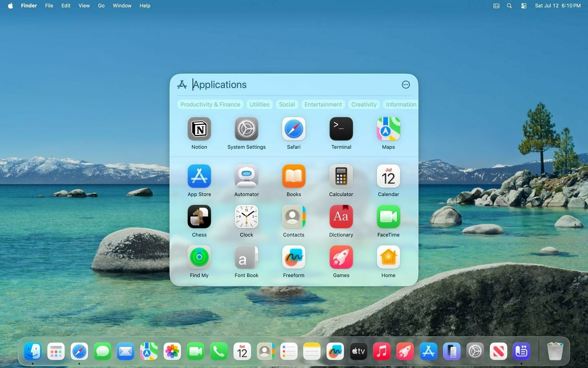Open Reminders in the Dock
This screenshot has height=368, width=588.
coord(289,351)
